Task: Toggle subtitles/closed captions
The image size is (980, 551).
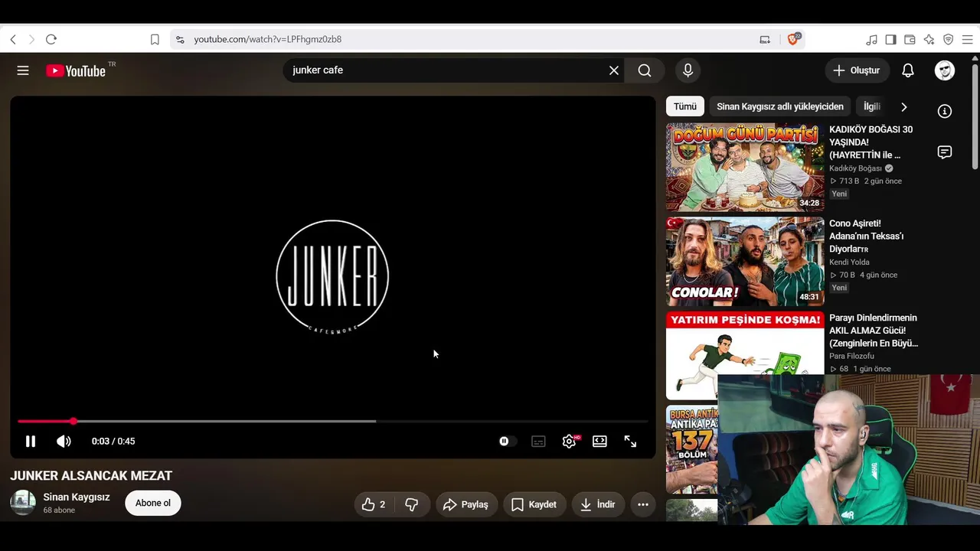Action: 538,442
